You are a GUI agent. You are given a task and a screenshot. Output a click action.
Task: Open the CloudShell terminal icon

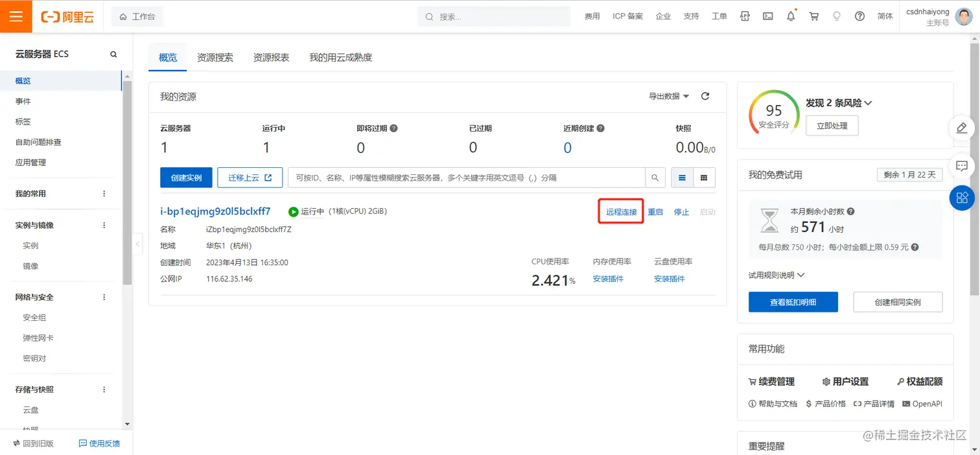(x=767, y=16)
